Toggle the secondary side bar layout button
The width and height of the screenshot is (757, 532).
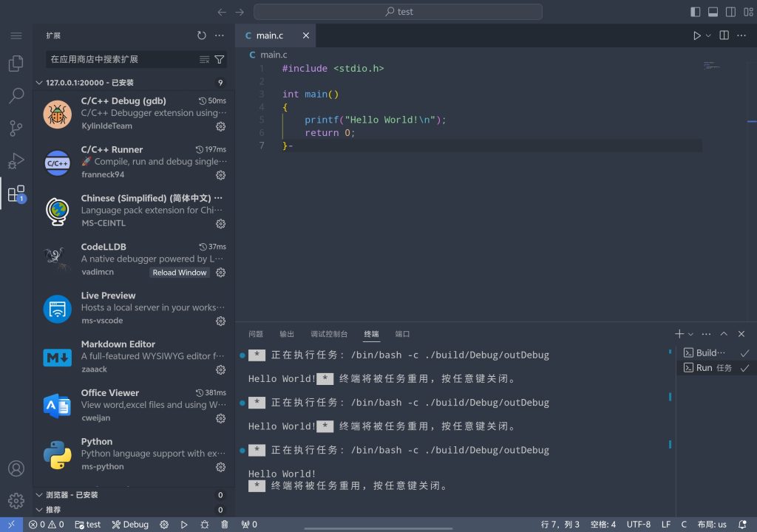pos(730,12)
